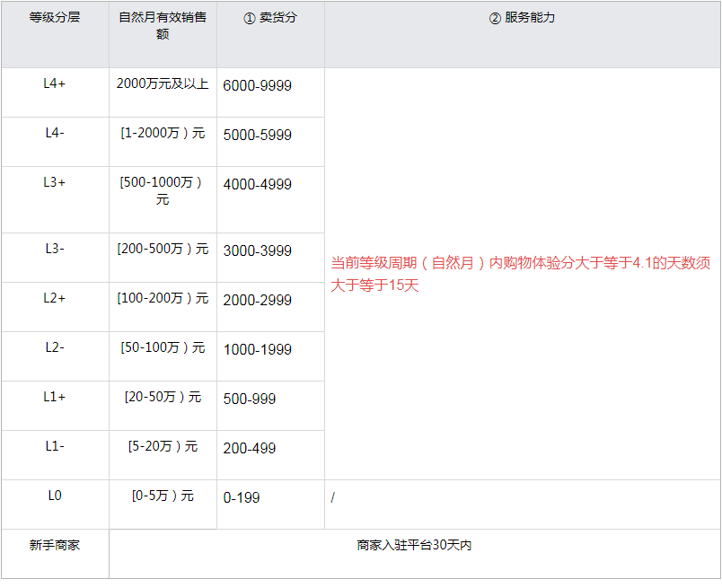Click the 6000-9999 score cell
722x588 pixels.
tap(257, 86)
